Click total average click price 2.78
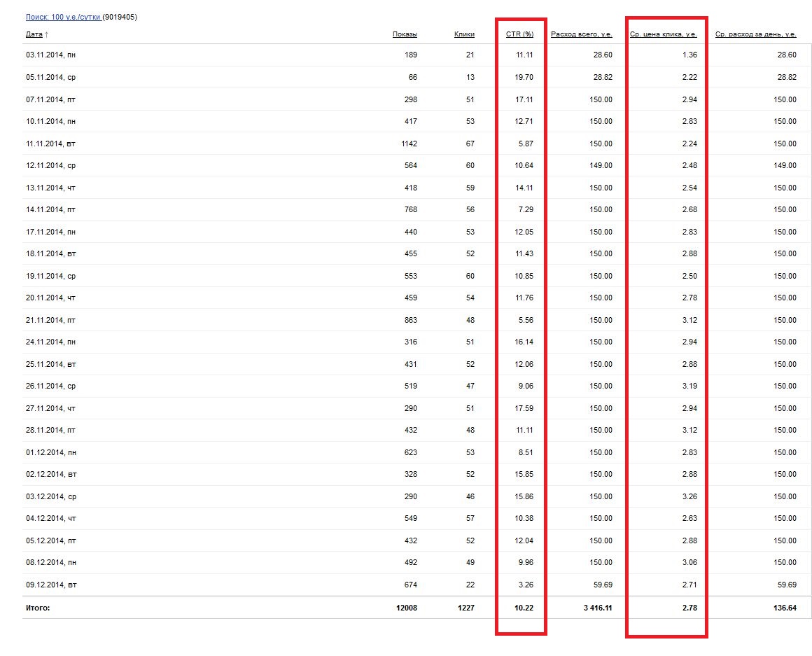 (x=689, y=608)
